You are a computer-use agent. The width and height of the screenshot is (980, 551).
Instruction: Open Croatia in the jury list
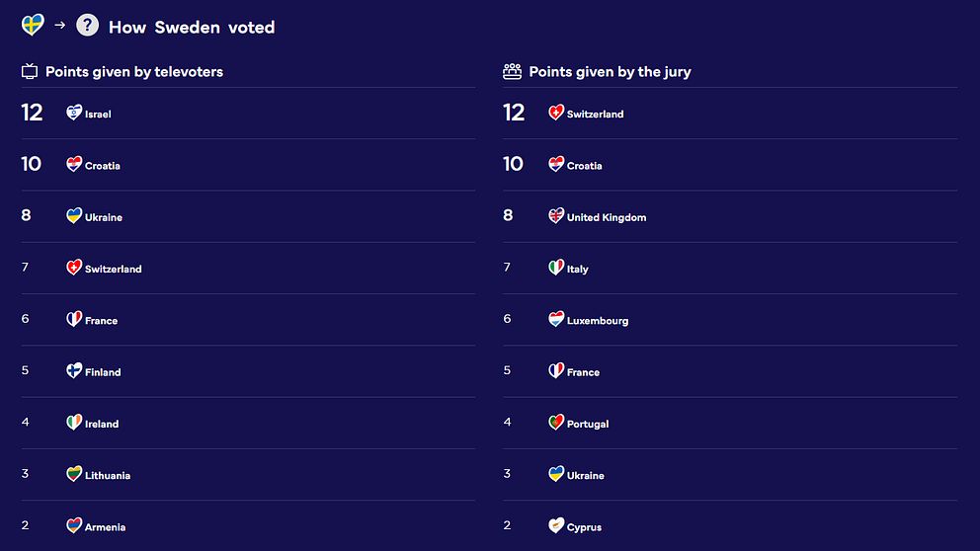coord(730,165)
